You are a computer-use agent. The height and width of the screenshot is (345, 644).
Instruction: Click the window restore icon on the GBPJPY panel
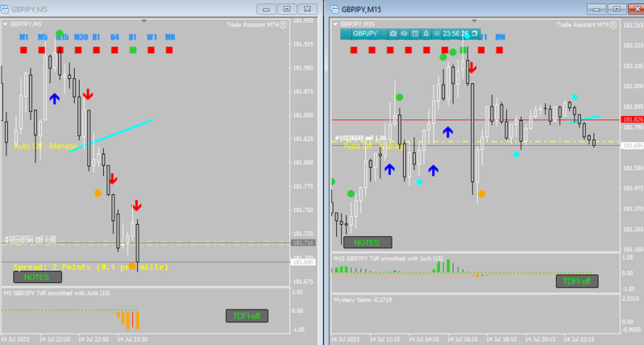pos(475,34)
